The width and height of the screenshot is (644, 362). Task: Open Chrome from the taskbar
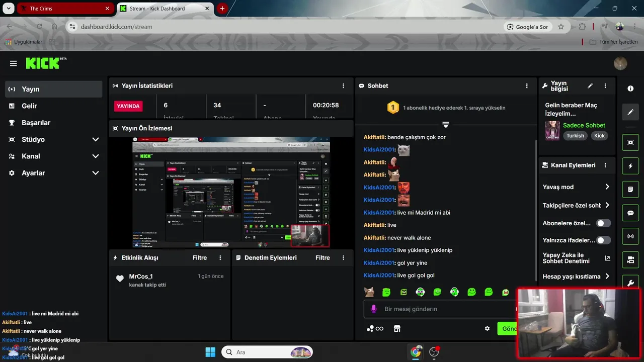pyautogui.click(x=416, y=352)
